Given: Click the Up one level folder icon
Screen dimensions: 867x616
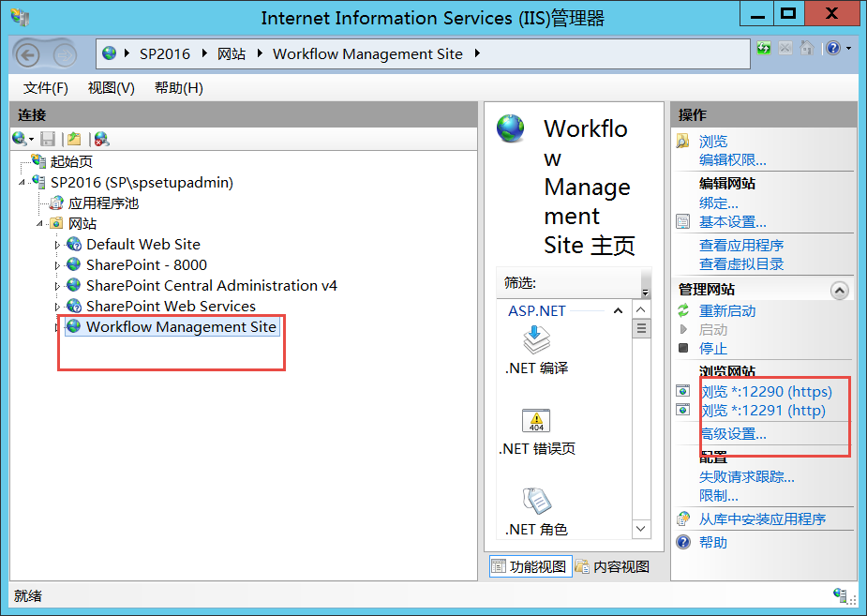Looking at the screenshot, I should (74, 139).
